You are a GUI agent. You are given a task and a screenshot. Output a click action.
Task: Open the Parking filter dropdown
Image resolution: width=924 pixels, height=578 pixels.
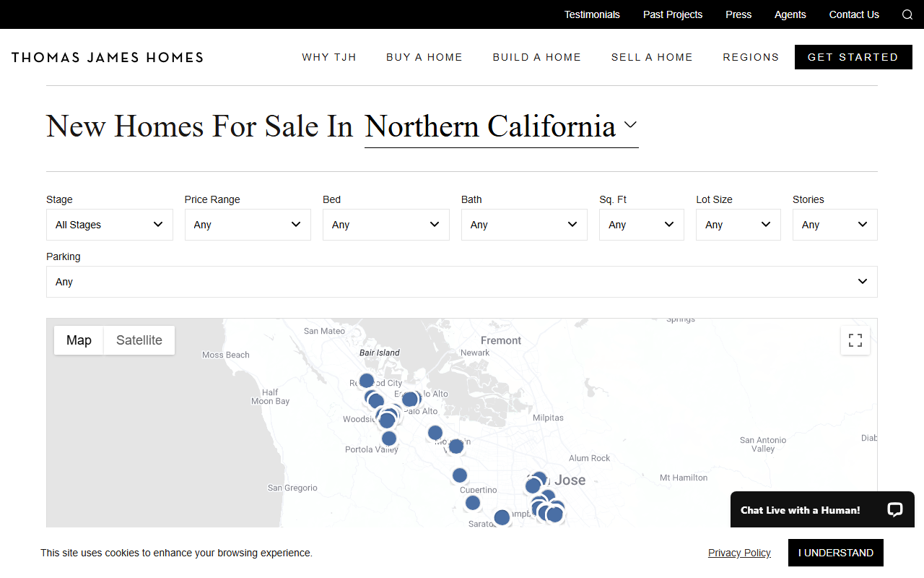coord(462,282)
